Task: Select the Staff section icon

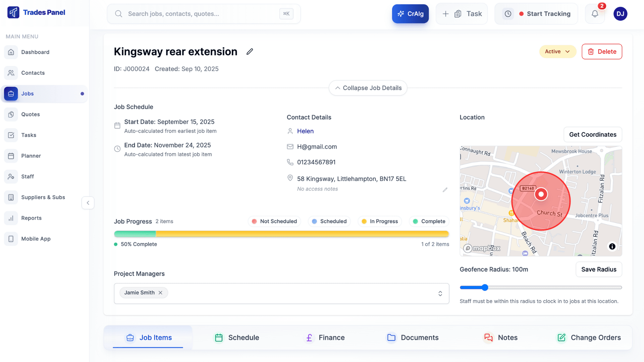Action: point(11,177)
